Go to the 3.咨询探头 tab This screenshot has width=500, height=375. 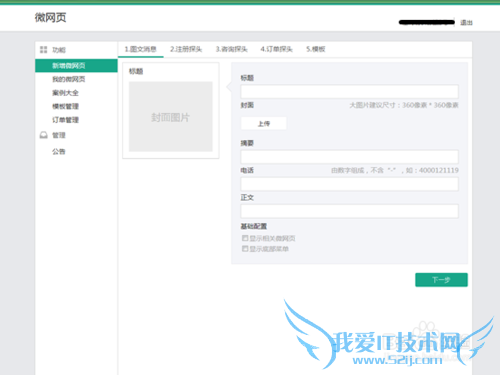(231, 49)
